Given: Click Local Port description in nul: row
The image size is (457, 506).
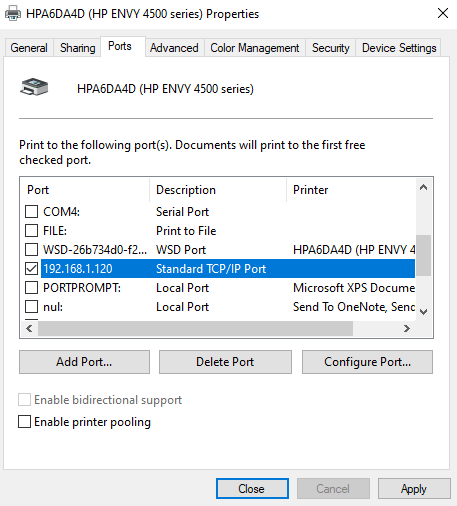Looking at the screenshot, I should coord(182,307).
